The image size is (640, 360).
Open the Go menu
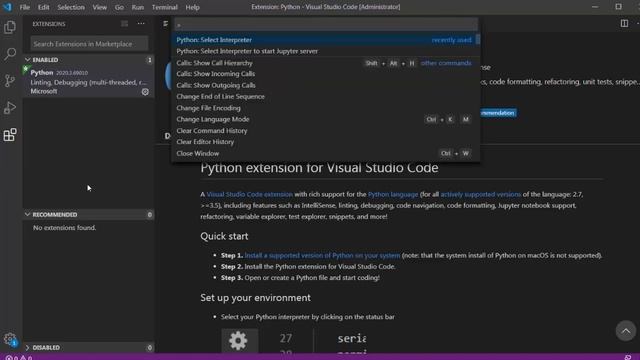[x=119, y=7]
